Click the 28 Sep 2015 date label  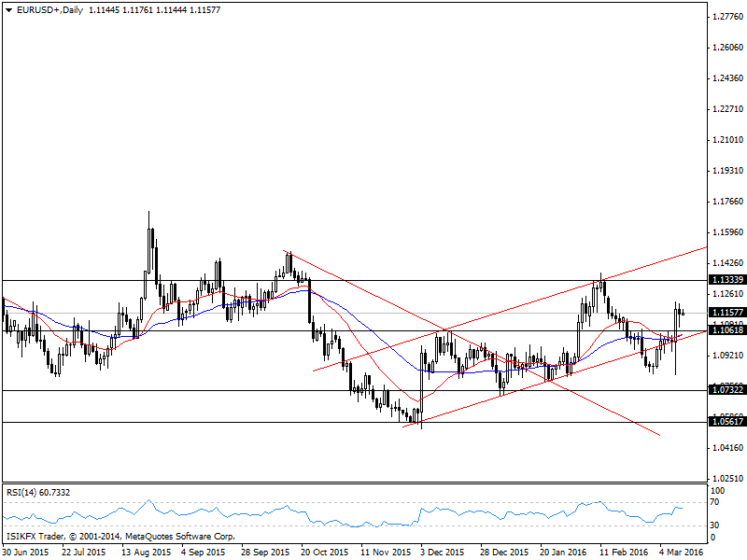coord(265,552)
